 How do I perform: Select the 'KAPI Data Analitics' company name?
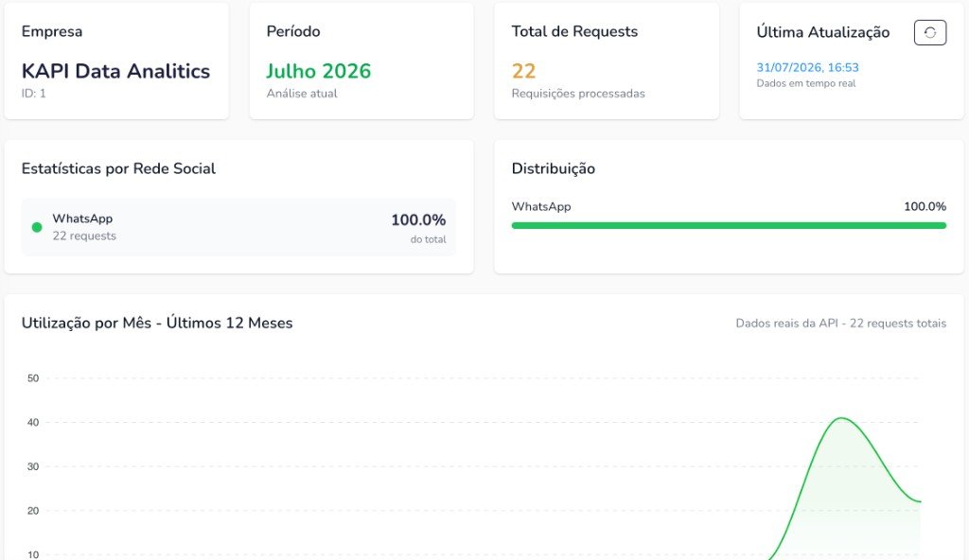(x=115, y=71)
